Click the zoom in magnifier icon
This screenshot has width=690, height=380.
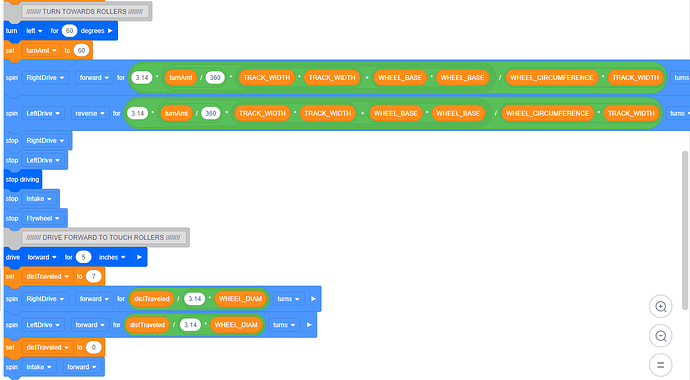(x=661, y=307)
